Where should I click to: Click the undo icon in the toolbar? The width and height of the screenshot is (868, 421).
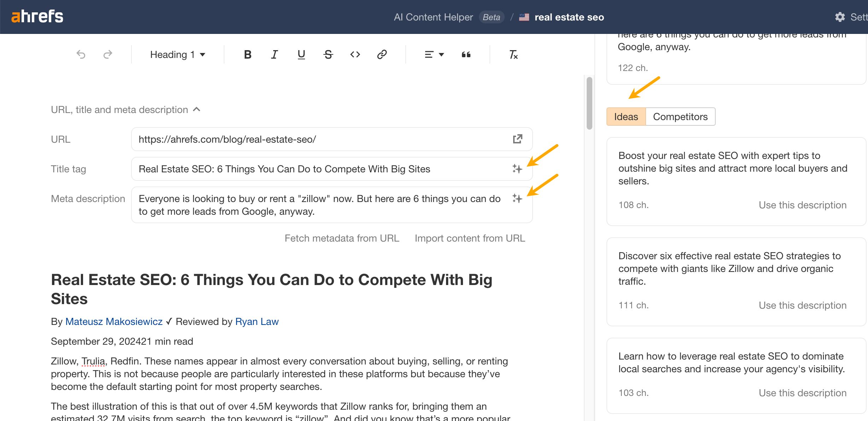(81, 54)
